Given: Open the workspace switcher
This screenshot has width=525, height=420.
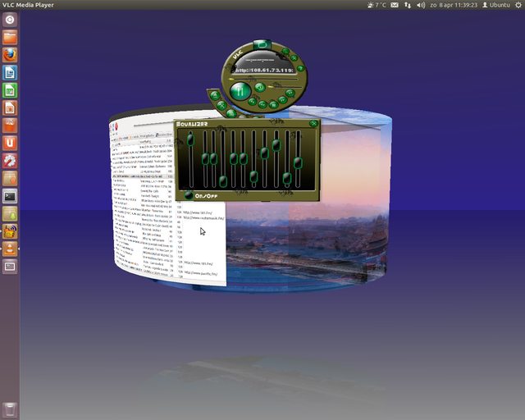Looking at the screenshot, I should [x=10, y=267].
